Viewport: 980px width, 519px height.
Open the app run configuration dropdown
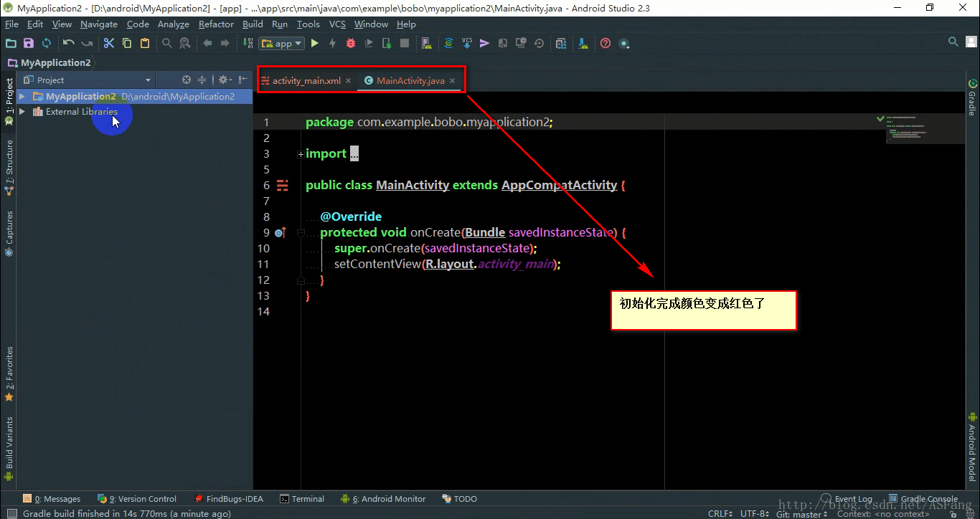pos(281,43)
